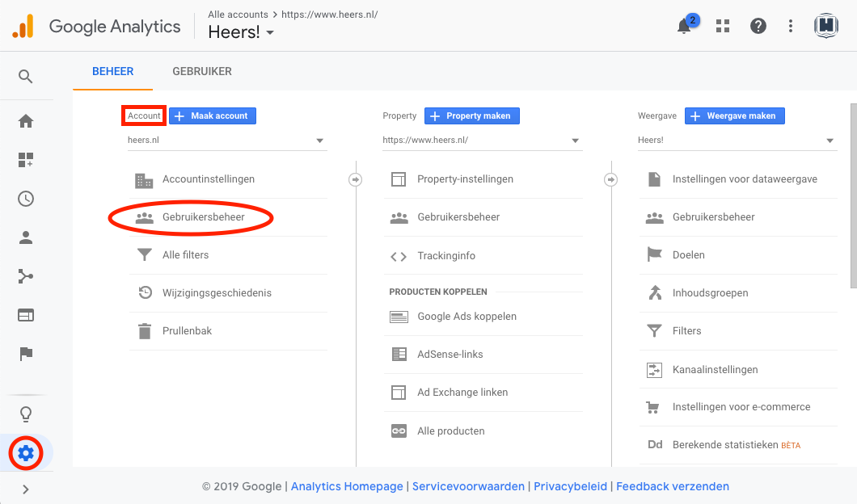Viewport: 857px width, 504px height.
Task: Open Realtime clock icon in sidebar
Action: (26, 198)
